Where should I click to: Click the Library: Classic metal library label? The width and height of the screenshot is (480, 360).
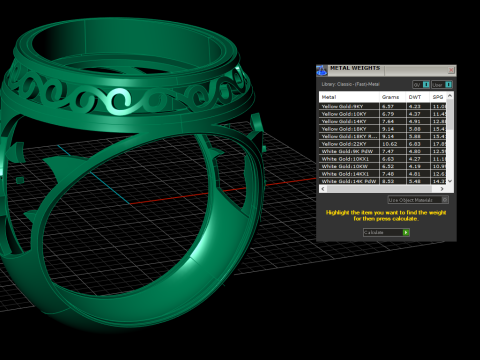[350, 84]
